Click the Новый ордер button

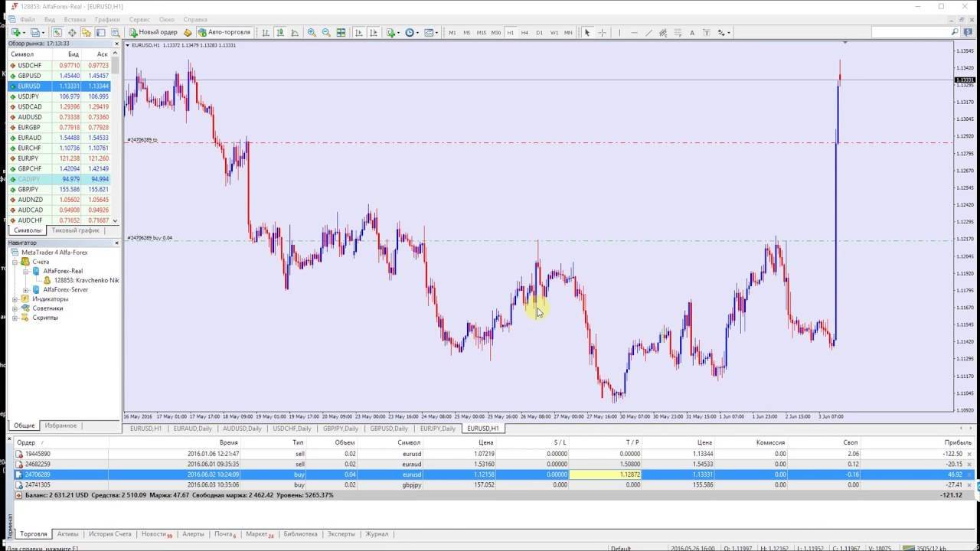[153, 32]
